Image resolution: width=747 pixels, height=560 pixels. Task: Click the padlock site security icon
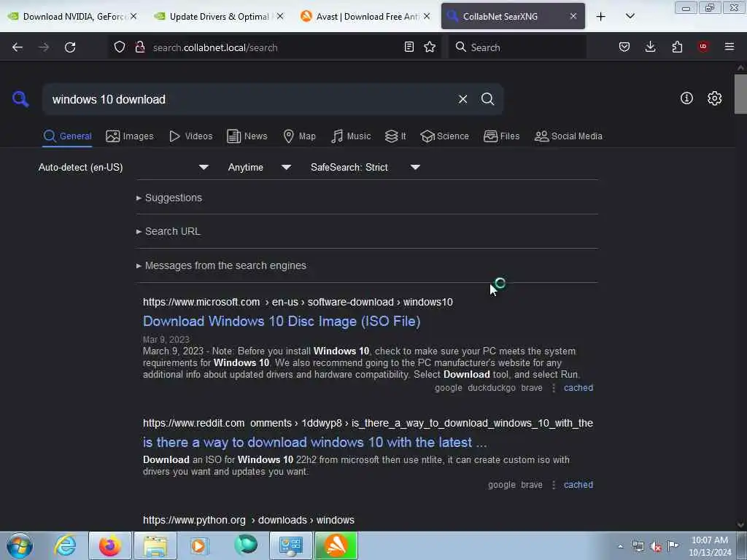pos(140,47)
